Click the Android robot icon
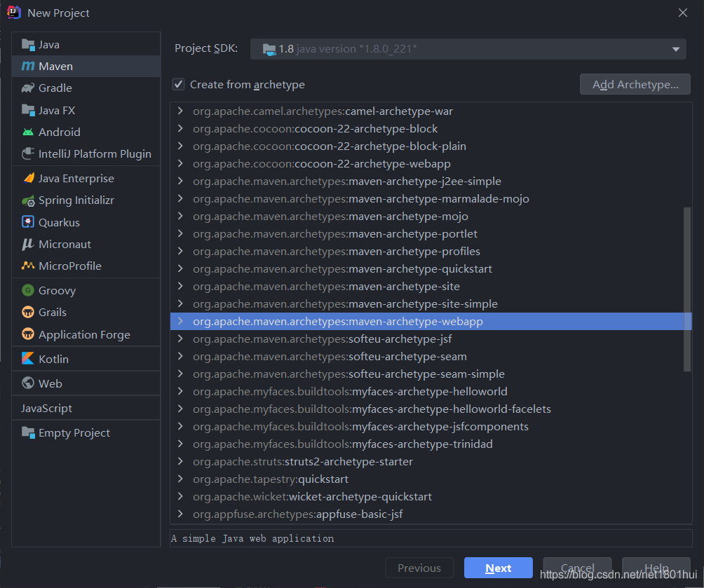The width and height of the screenshot is (704, 588). [x=28, y=132]
